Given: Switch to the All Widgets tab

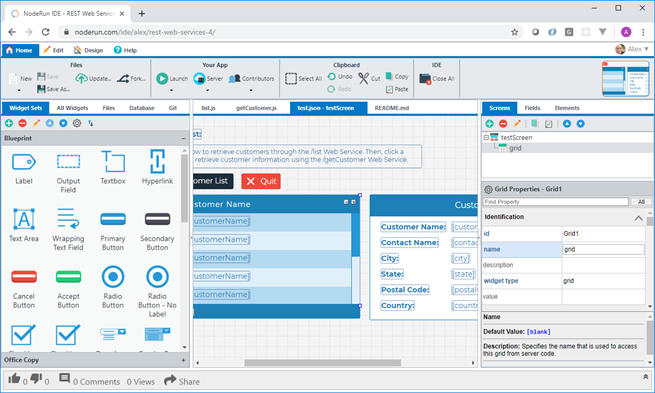Looking at the screenshot, I should pyautogui.click(x=72, y=108).
